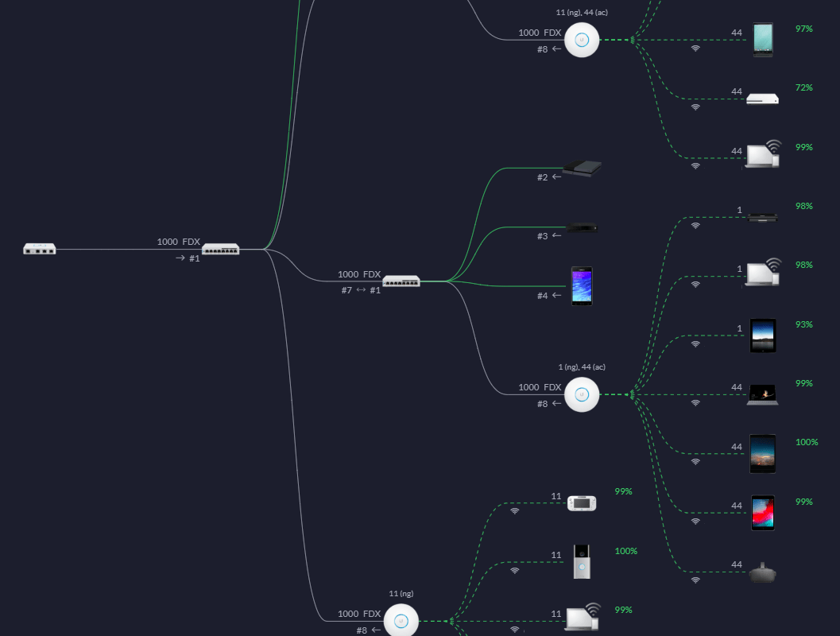This screenshot has height=636, width=840.
Task: Click the black flat device on channel 1
Action: point(763,217)
